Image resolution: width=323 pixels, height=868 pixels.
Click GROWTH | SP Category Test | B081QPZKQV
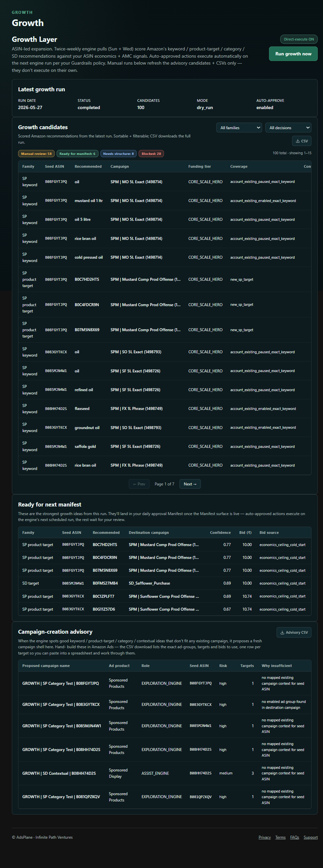(x=61, y=797)
